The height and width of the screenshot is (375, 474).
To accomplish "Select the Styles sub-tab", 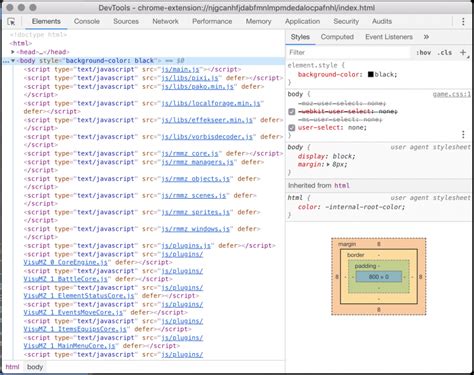I will [x=300, y=37].
